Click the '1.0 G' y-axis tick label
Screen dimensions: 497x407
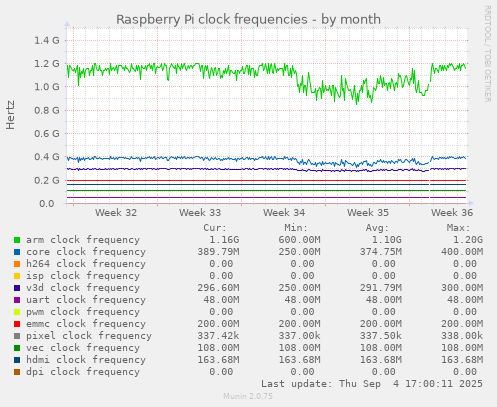pos(47,87)
